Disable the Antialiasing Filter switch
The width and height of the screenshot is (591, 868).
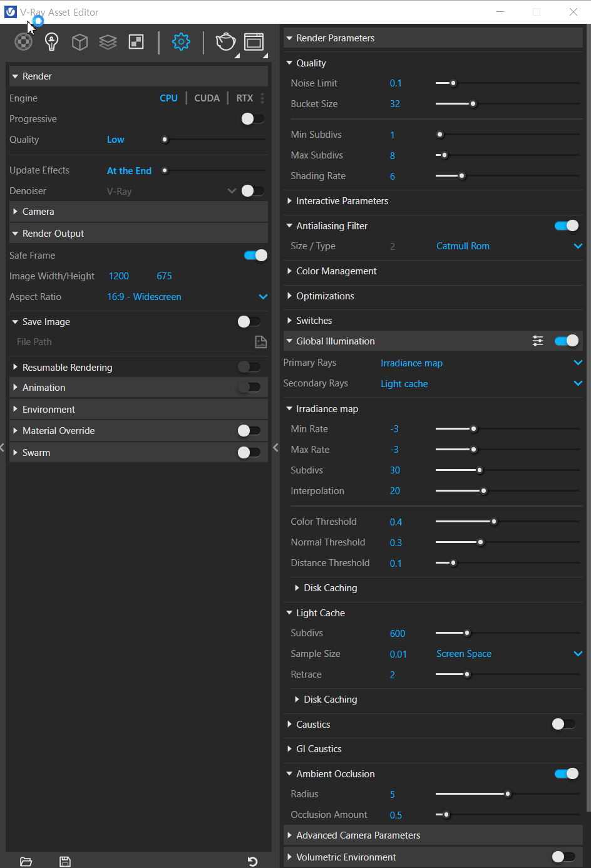click(x=567, y=225)
